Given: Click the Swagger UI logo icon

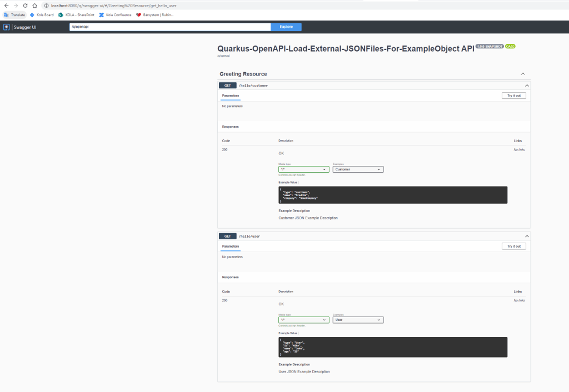Looking at the screenshot, I should 7,27.
